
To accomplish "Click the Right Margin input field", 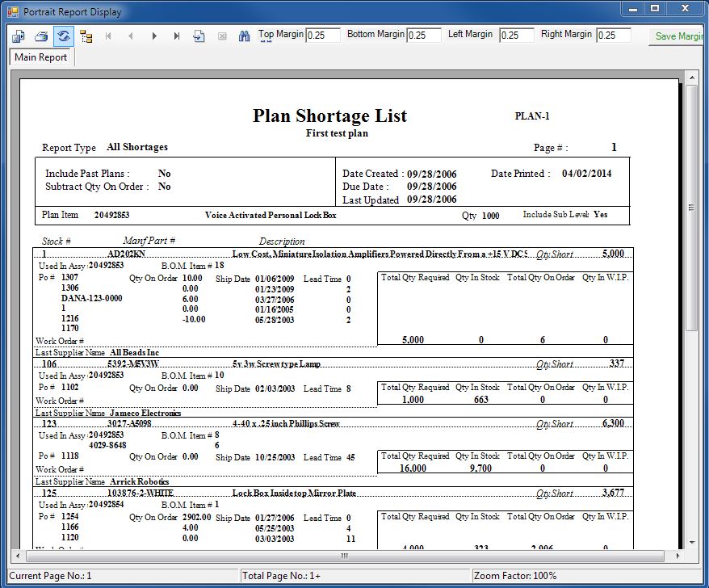I will coord(614,35).
